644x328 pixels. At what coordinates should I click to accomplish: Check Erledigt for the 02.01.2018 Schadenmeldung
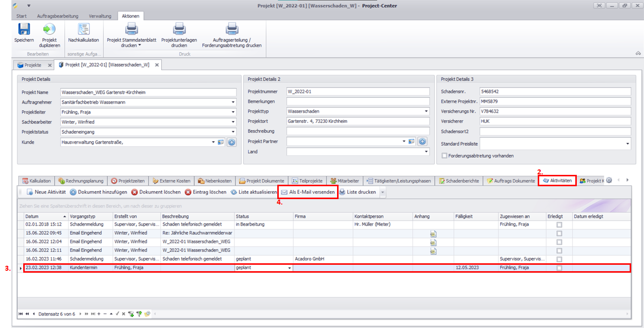tap(559, 225)
